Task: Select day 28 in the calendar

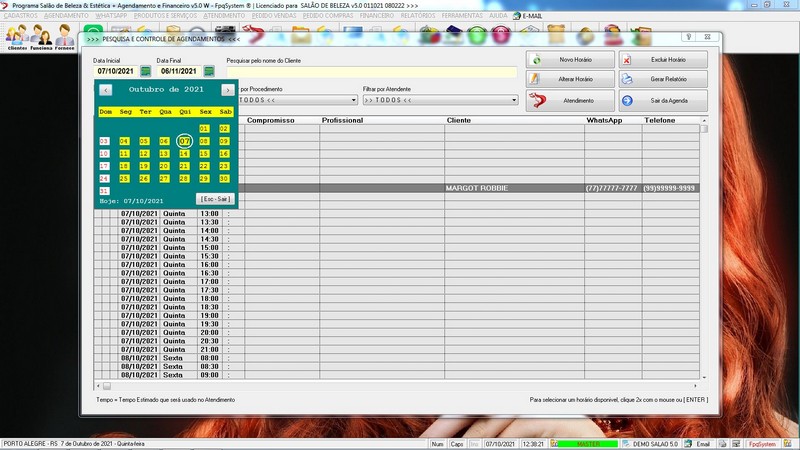Action: click(184, 179)
